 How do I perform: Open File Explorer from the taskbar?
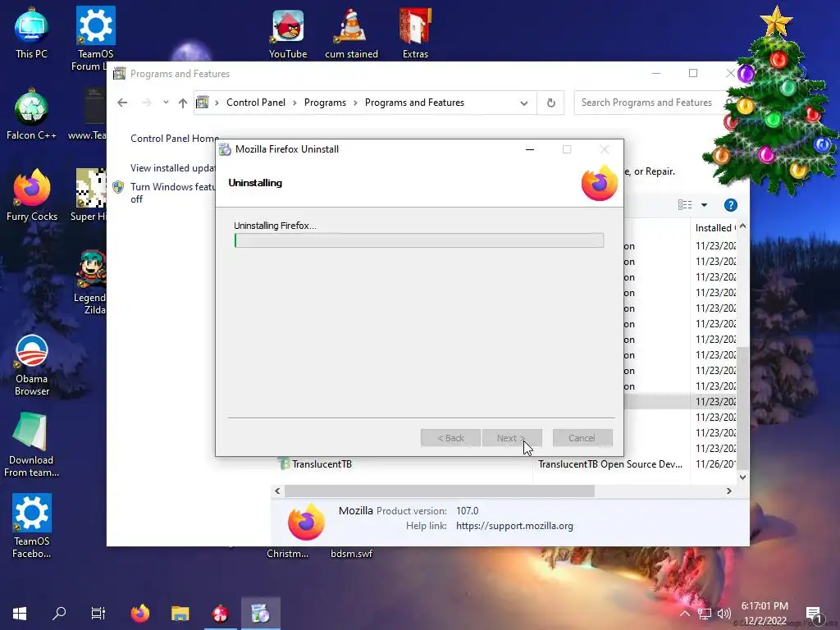point(180,613)
